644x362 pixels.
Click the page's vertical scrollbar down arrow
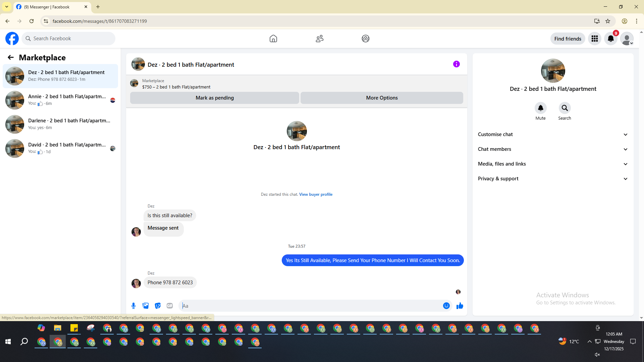pyautogui.click(x=641, y=318)
